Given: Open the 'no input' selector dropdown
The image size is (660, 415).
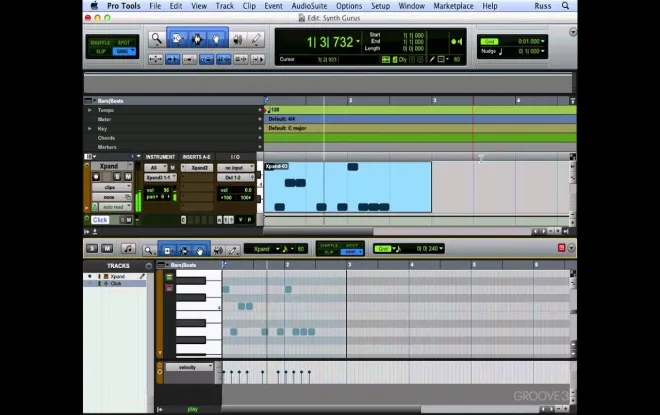Looking at the screenshot, I should tap(235, 168).
